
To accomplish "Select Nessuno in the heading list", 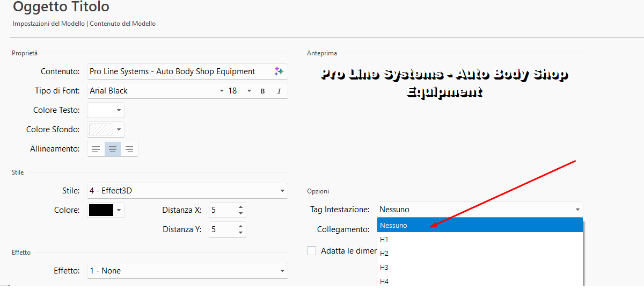I will [394, 226].
